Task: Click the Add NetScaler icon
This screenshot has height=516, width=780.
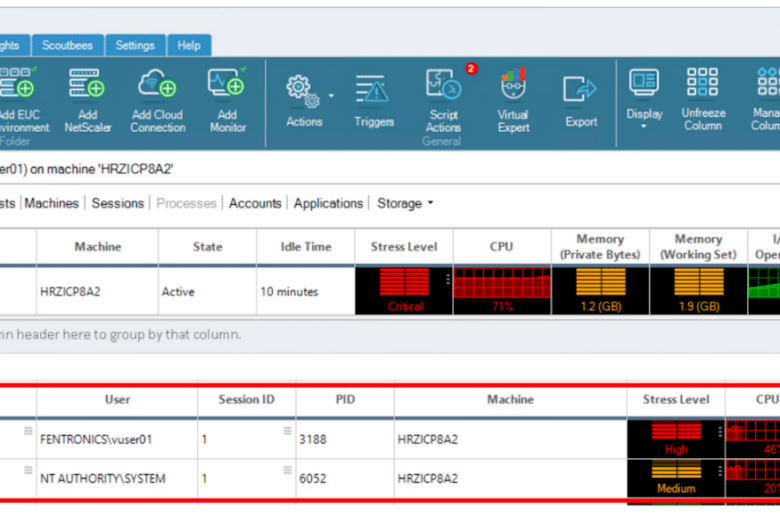Action: [87, 83]
